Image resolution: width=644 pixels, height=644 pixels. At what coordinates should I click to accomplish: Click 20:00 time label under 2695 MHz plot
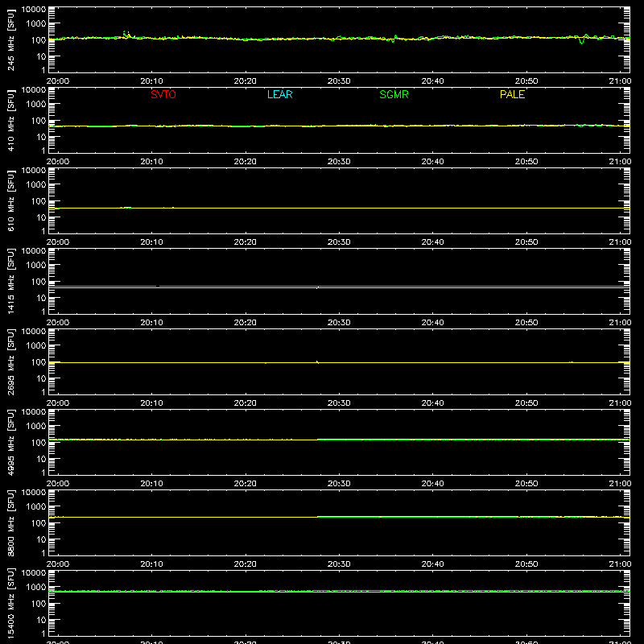tap(58, 403)
